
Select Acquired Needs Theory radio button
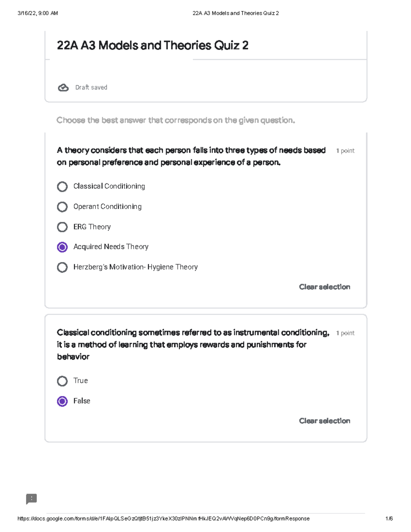point(62,247)
